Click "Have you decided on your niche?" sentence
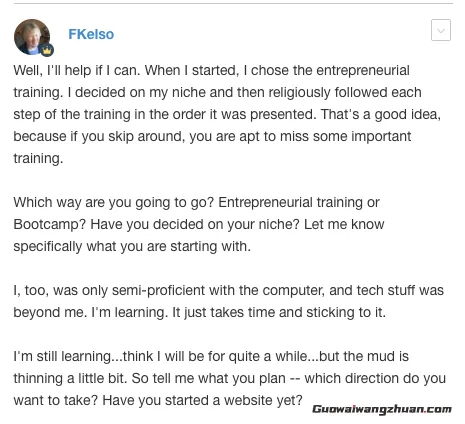The height and width of the screenshot is (424, 465). [195, 225]
